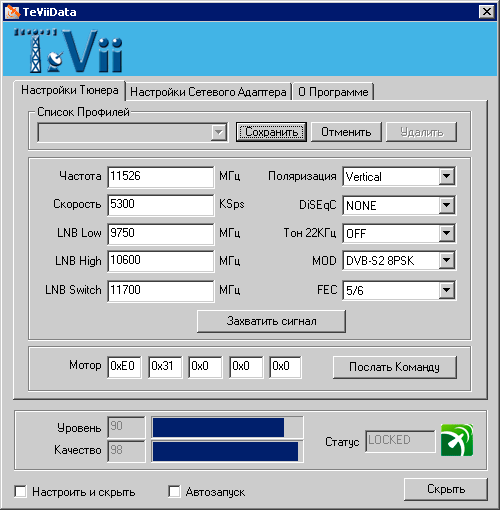Click the Статус label
The image size is (500, 510).
[342, 442]
